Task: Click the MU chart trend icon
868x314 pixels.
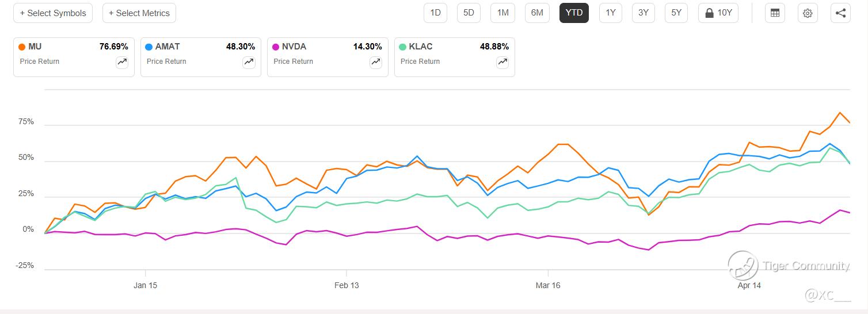Action: [122, 63]
